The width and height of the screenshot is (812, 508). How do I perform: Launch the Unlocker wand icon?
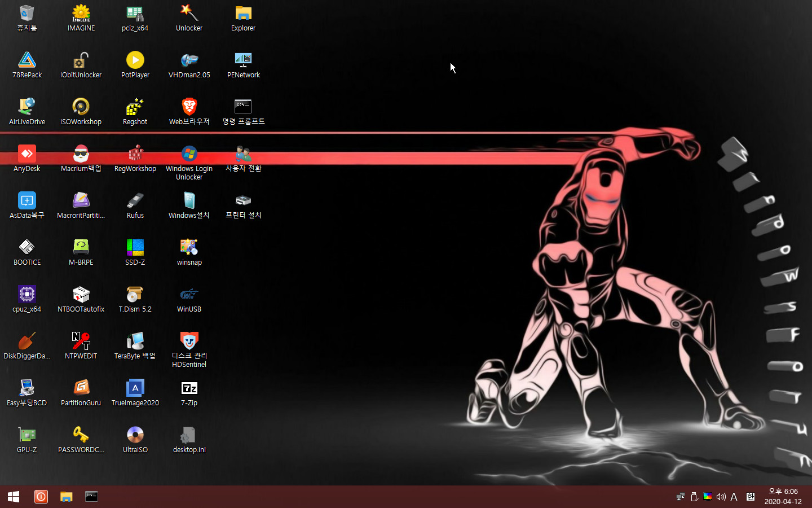(189, 18)
